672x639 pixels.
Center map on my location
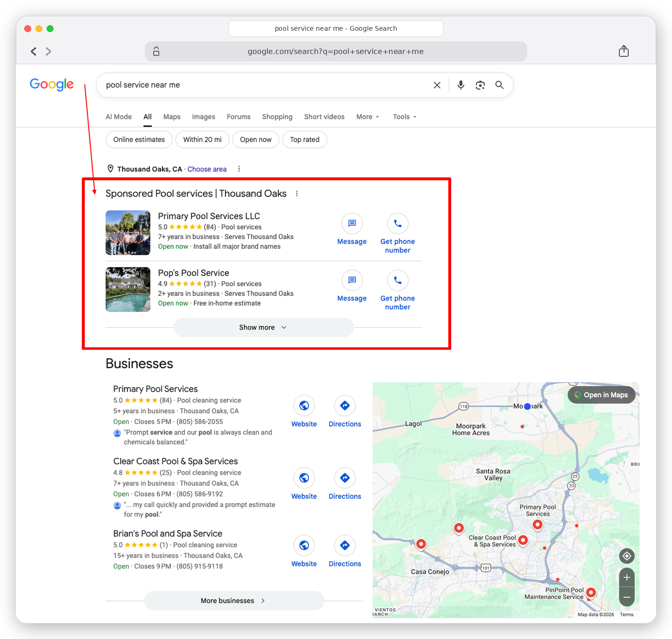(x=627, y=556)
